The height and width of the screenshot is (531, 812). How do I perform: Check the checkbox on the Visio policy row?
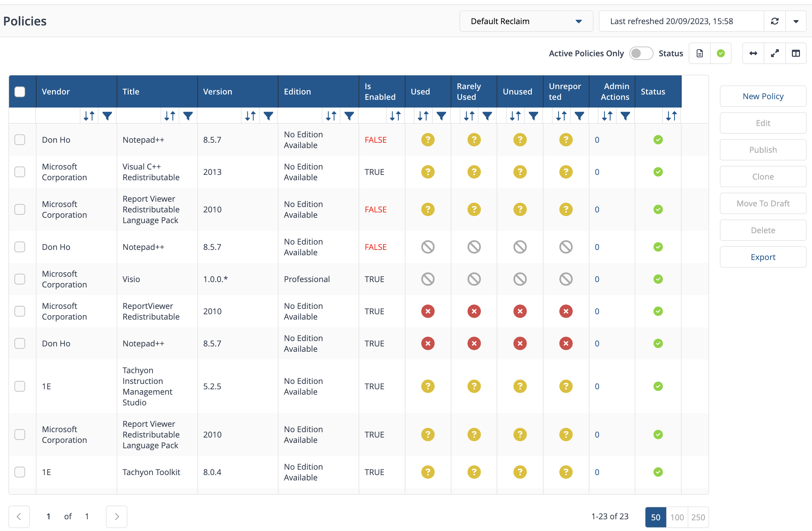20,278
